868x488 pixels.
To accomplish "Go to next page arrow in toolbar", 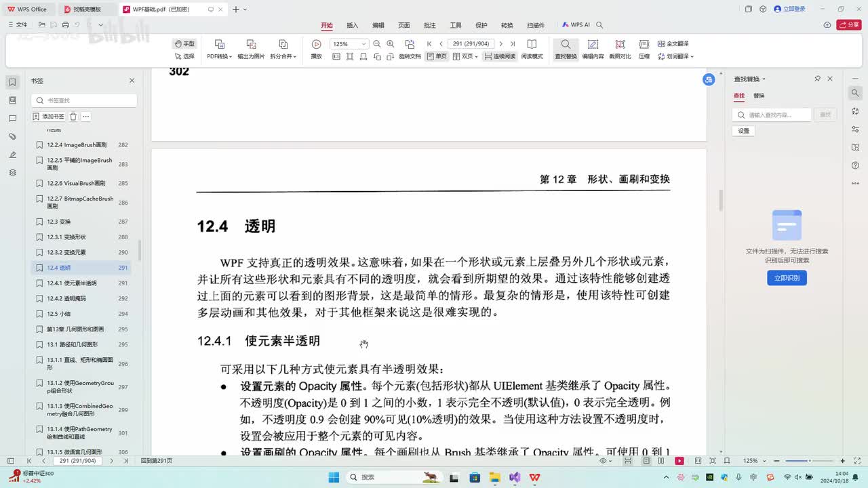I will coord(501,43).
